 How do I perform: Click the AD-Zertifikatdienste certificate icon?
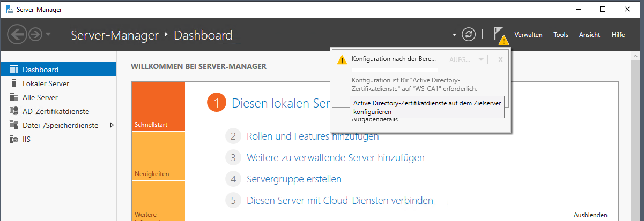14,111
